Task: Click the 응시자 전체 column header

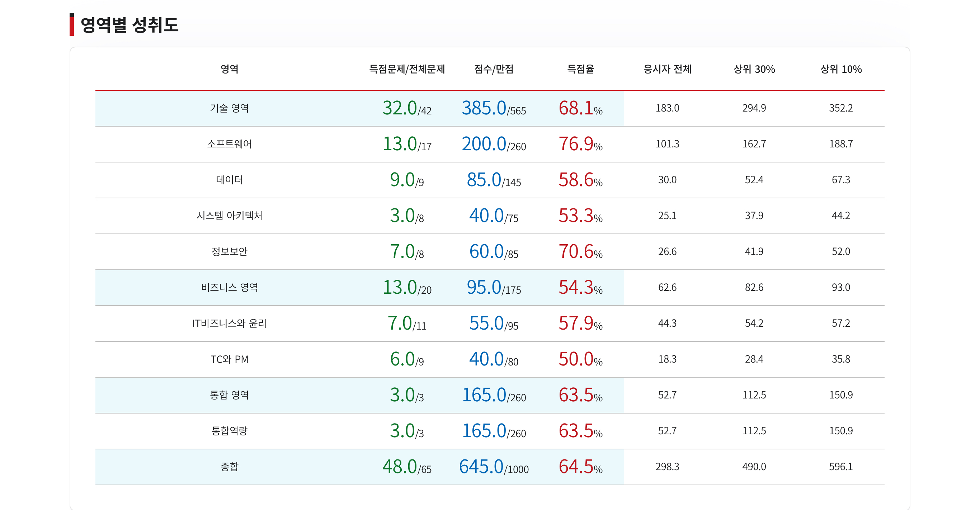Action: point(667,69)
